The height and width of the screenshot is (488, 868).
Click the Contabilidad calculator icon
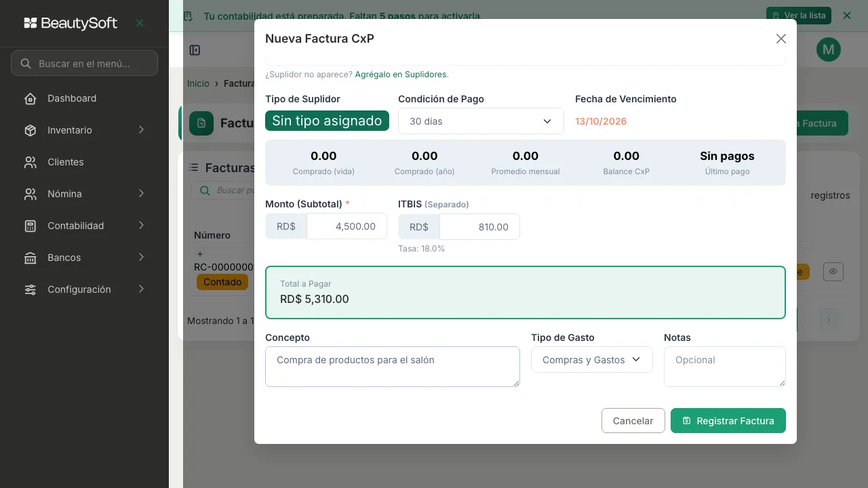(x=30, y=226)
